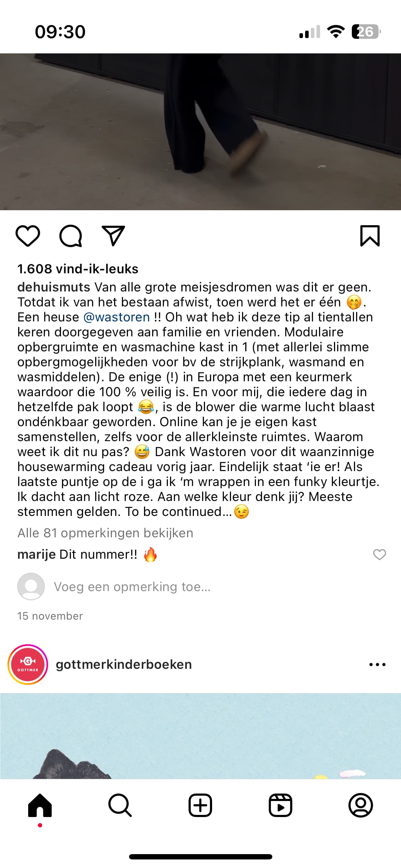The image size is (401, 868).
Task: Focus the 'Voeg een opmerking toe' field
Action: 132,587
